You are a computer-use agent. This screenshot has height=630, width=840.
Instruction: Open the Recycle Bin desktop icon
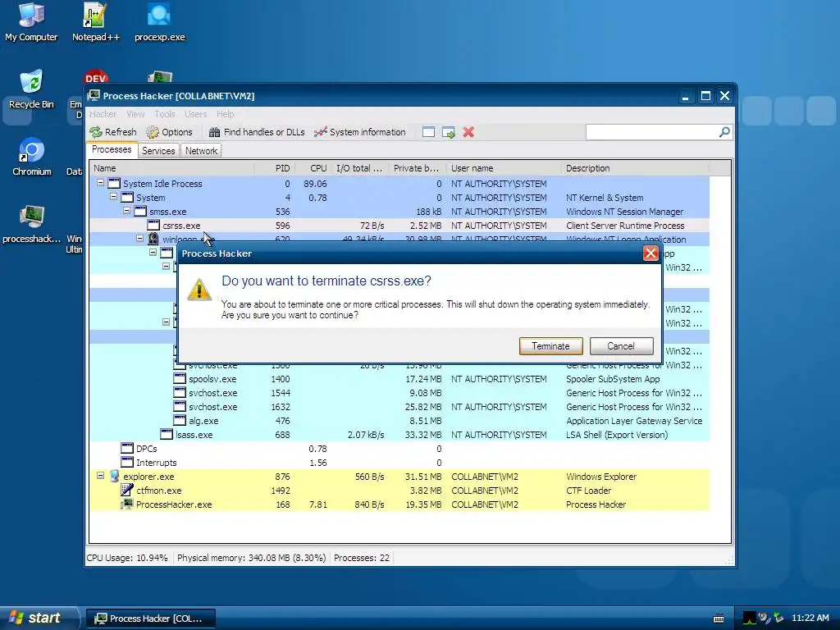[x=31, y=89]
